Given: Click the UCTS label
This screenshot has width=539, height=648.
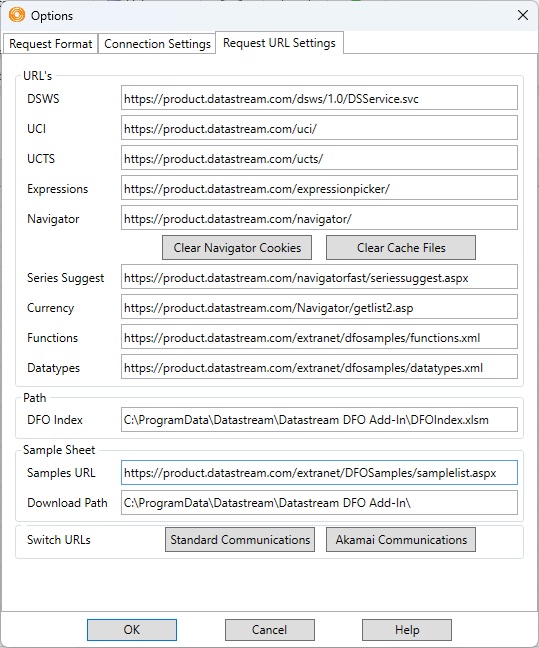Looking at the screenshot, I should (41, 159).
